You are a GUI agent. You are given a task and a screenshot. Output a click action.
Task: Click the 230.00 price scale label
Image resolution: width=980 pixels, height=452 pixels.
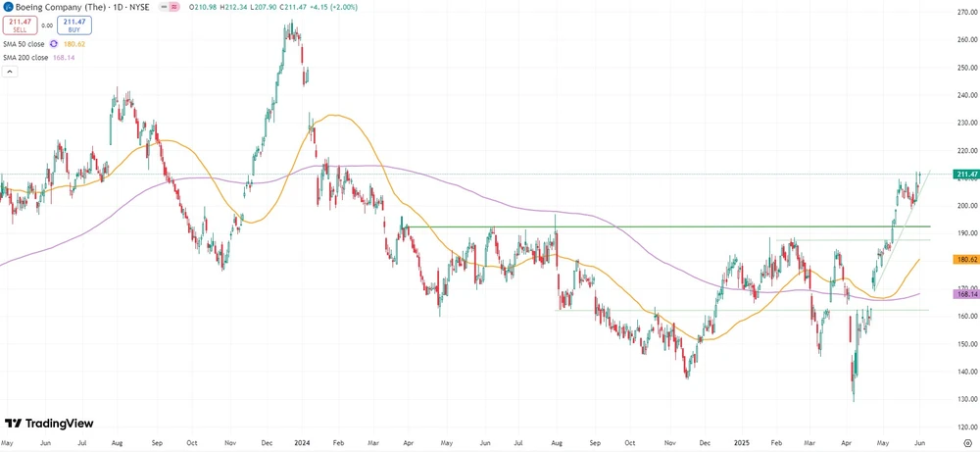[x=966, y=123]
